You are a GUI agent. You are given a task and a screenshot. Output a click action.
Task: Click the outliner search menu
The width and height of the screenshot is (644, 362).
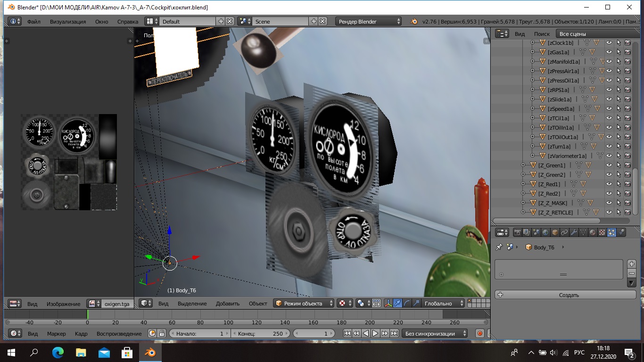tap(542, 33)
